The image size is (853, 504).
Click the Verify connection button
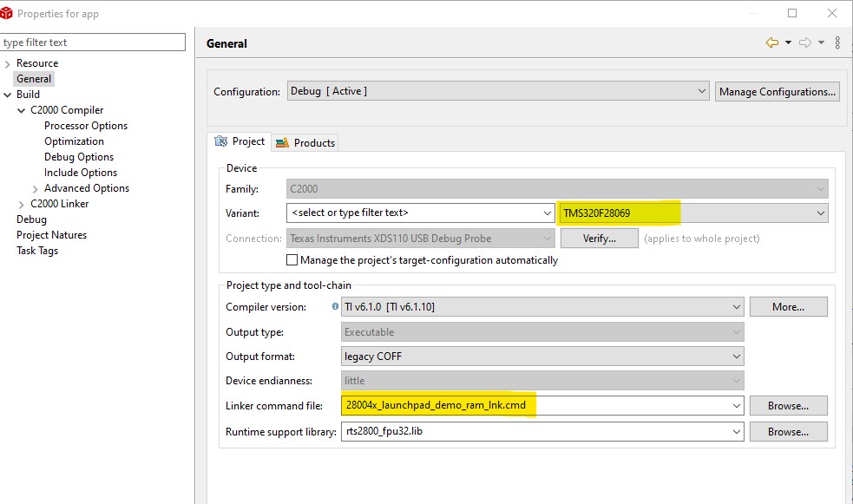point(600,239)
